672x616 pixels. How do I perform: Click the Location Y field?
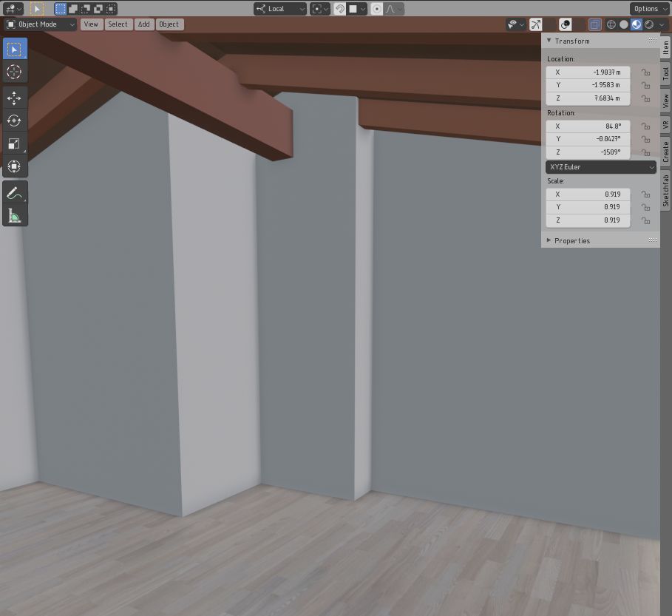pyautogui.click(x=588, y=85)
